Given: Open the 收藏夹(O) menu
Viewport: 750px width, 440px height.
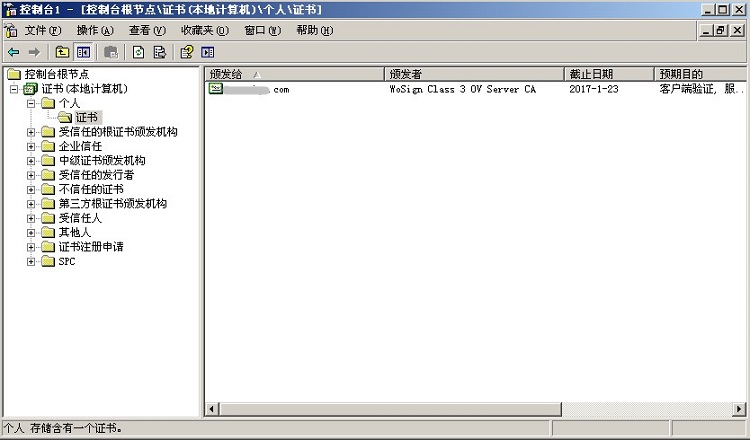Looking at the screenshot, I should (204, 30).
